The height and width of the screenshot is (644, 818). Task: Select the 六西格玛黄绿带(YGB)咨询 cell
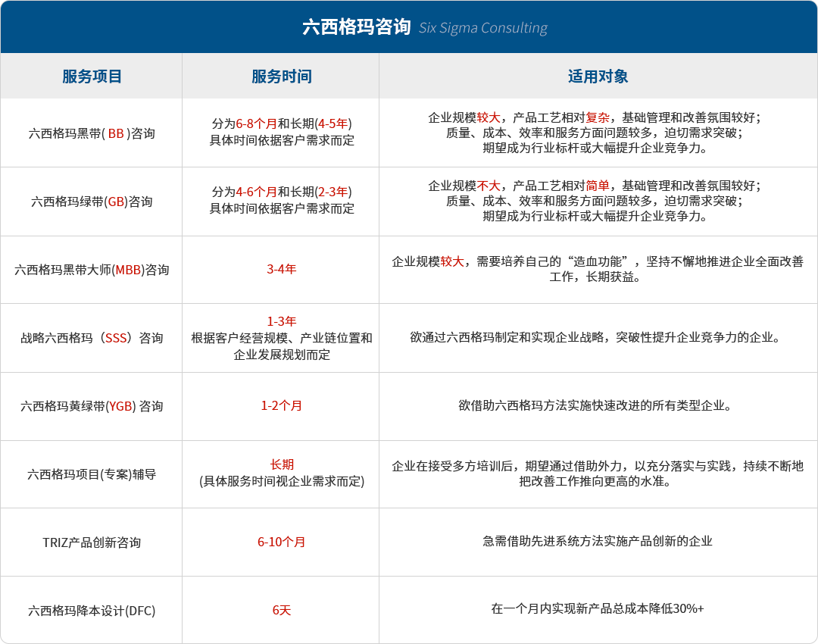(x=92, y=406)
